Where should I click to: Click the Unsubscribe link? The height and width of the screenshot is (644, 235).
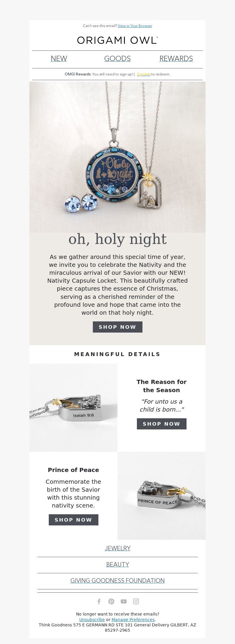click(x=92, y=619)
